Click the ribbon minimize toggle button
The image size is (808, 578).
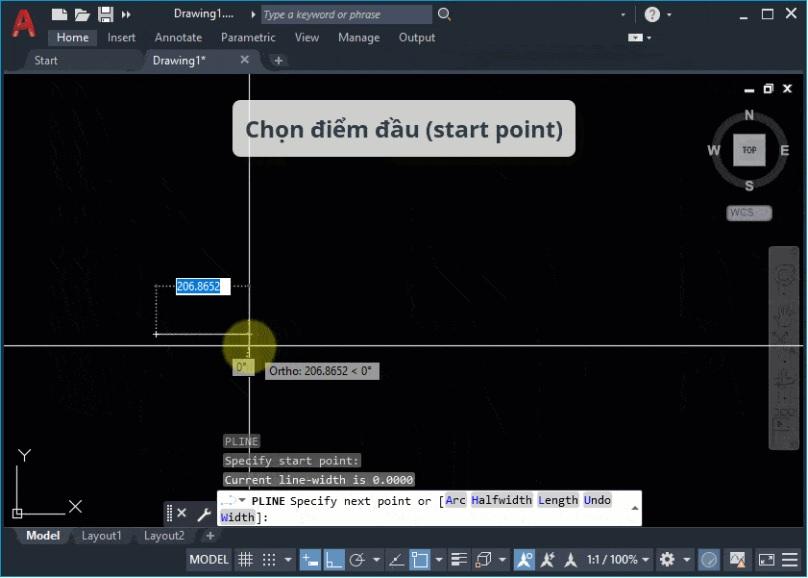coord(635,38)
